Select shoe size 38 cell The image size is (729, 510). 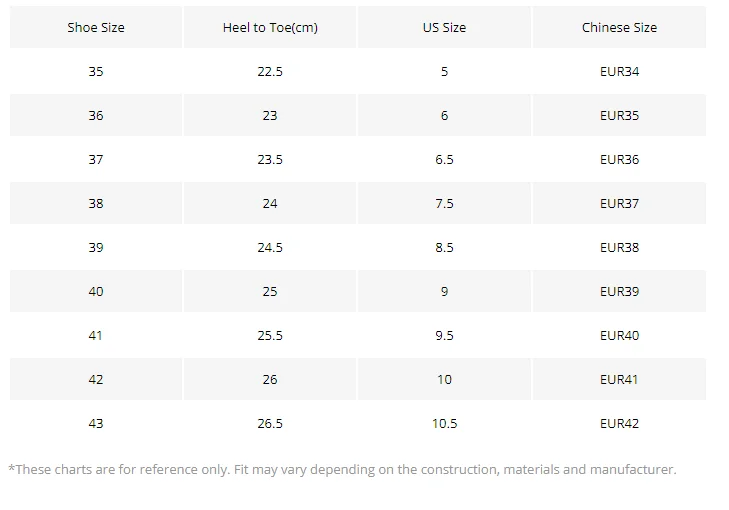coord(96,203)
